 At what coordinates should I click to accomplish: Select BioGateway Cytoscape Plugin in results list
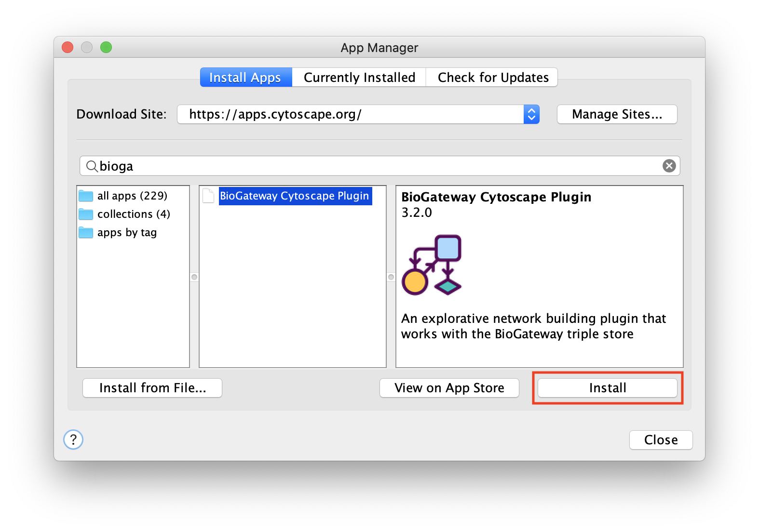[x=295, y=196]
